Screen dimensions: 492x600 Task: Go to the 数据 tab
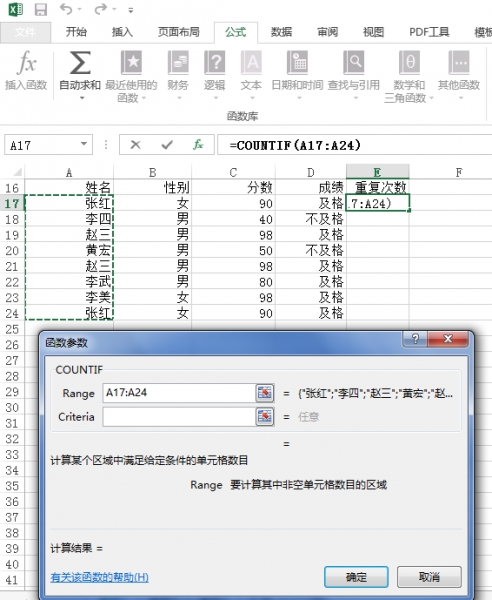pyautogui.click(x=282, y=32)
